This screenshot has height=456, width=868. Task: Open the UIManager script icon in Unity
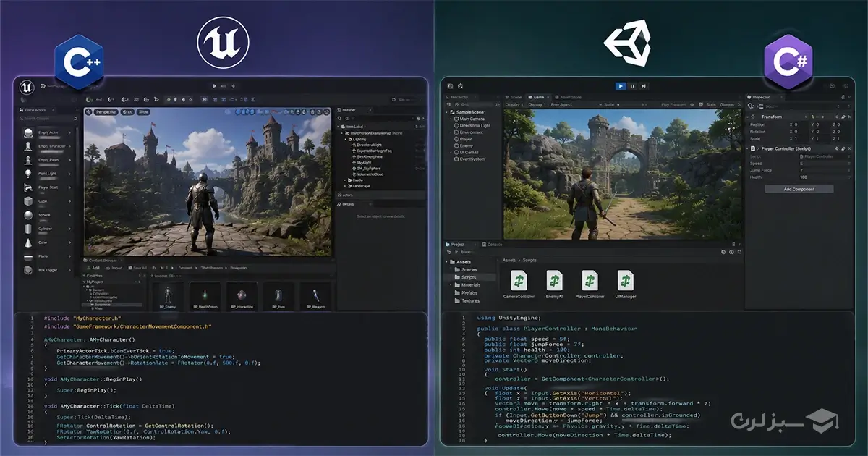pyautogui.click(x=626, y=280)
